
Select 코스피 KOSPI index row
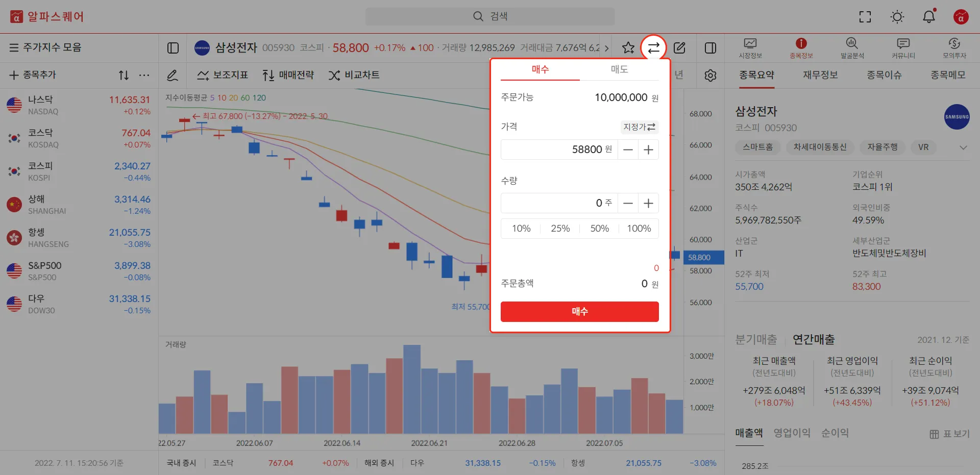click(x=79, y=171)
